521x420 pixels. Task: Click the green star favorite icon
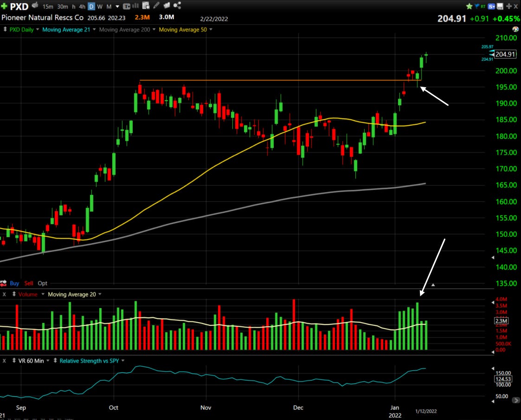click(x=469, y=6)
